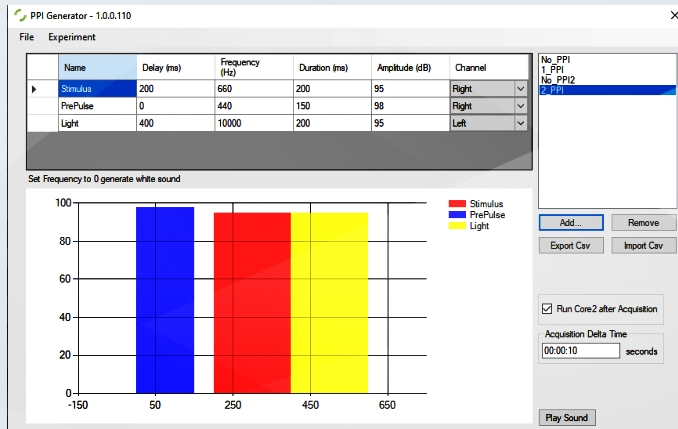The height and width of the screenshot is (429, 678).
Task: Click the Acquisition Delta Time field
Action: [580, 351]
